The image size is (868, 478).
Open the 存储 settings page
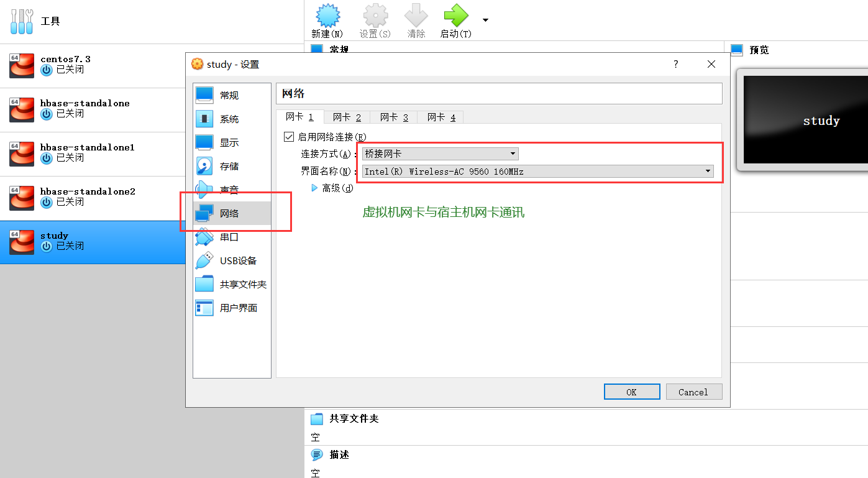229,166
